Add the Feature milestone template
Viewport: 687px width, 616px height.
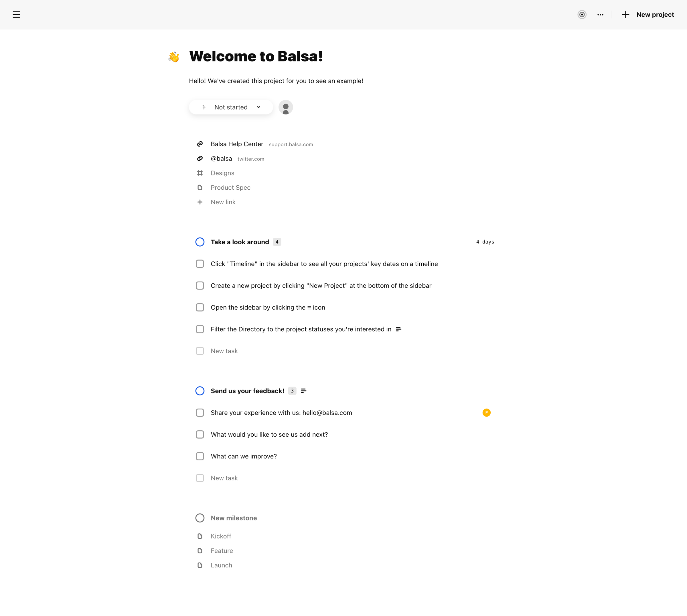[222, 551]
